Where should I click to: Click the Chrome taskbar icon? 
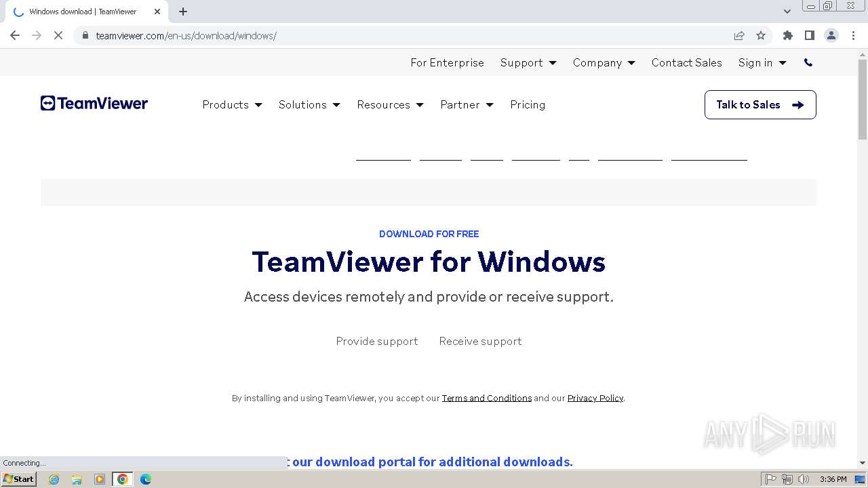pyautogui.click(x=123, y=479)
